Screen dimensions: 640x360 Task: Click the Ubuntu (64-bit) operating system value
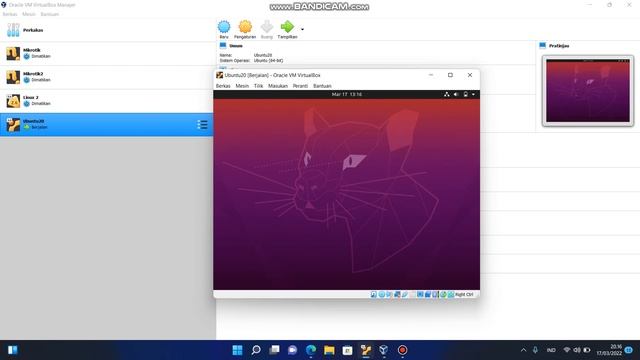point(268,60)
